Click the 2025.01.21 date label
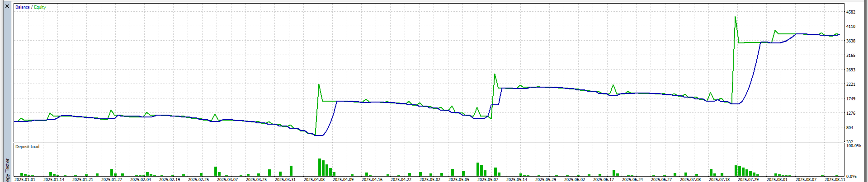The height and width of the screenshot is (182, 868). [83, 180]
